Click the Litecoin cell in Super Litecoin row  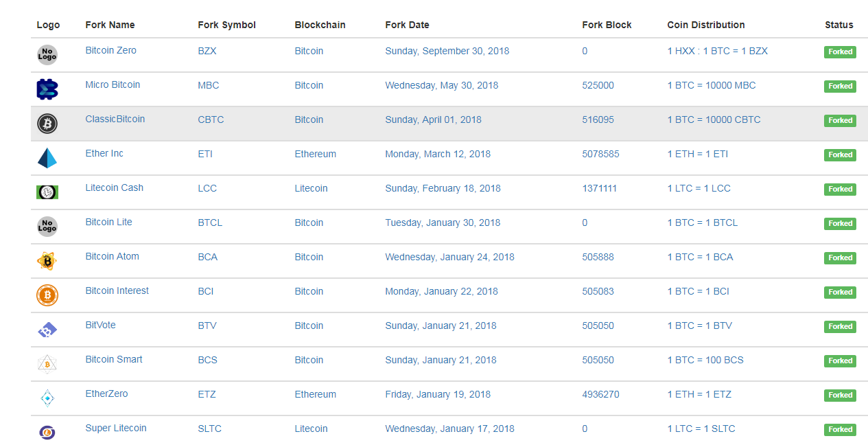(311, 429)
